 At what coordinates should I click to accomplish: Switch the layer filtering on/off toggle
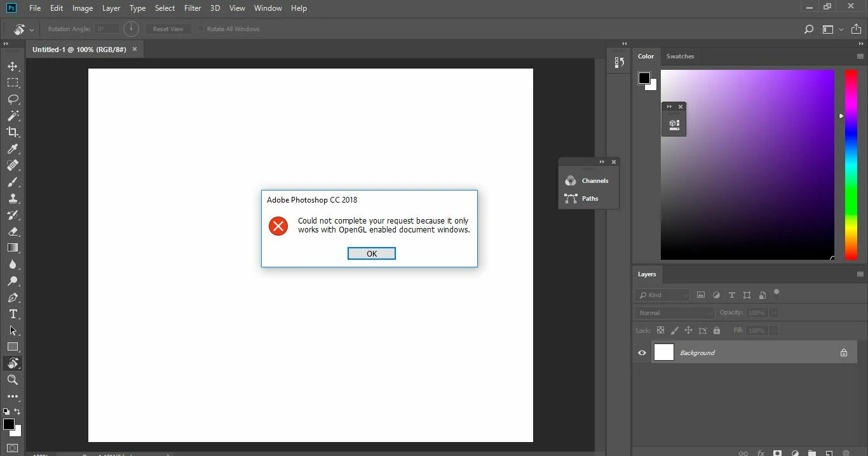click(x=776, y=293)
